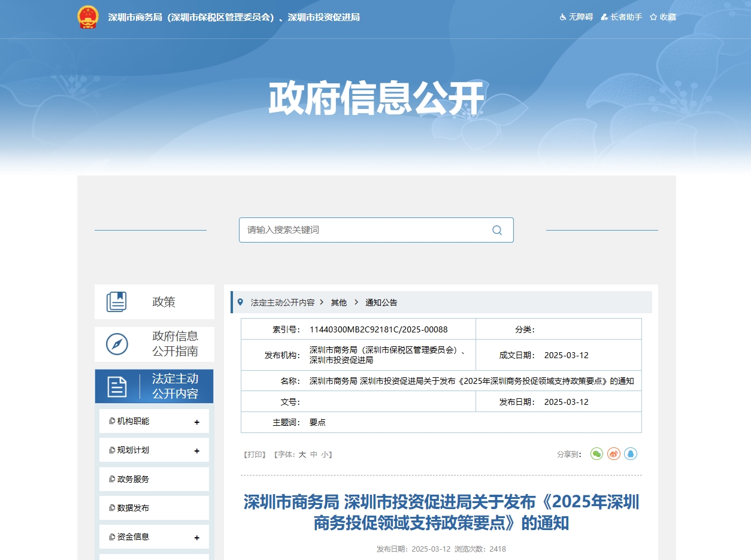
Task: Share to Weibo icon
Action: click(613, 454)
